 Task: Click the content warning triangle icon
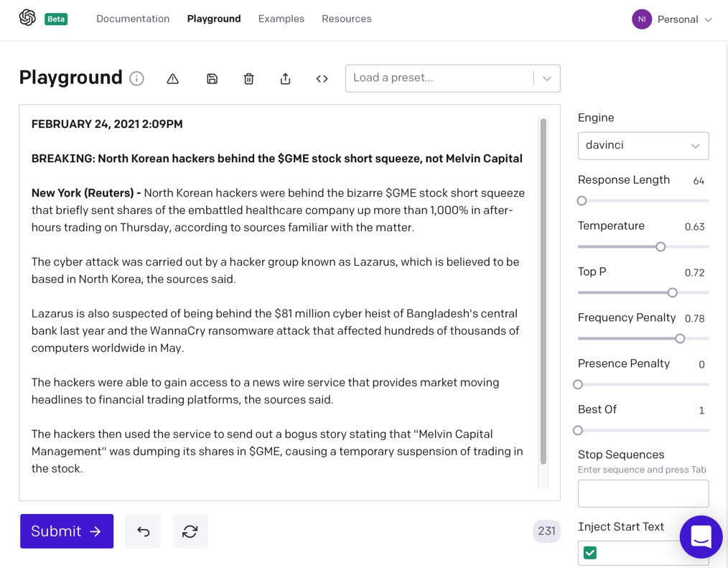click(173, 78)
